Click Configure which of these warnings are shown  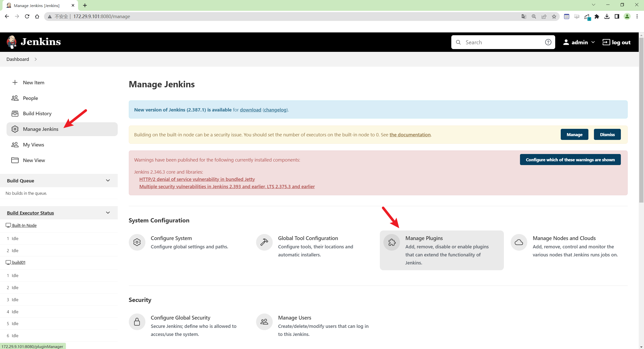point(570,160)
